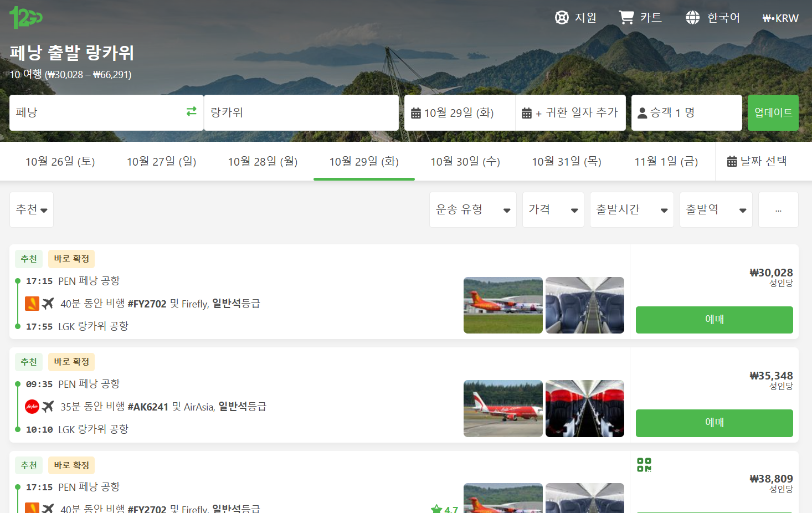Click Firefly airline logo for 17:15 flight
Image resolution: width=812 pixels, height=513 pixels.
32,304
